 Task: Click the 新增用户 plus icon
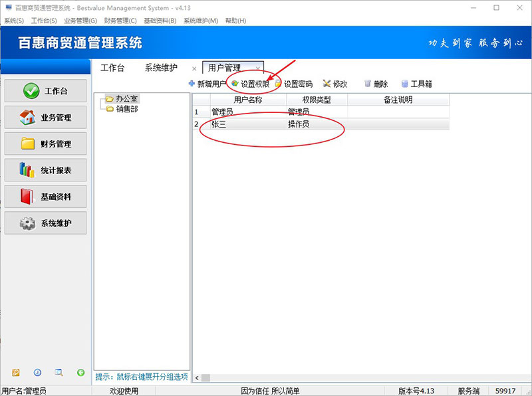[x=192, y=84]
